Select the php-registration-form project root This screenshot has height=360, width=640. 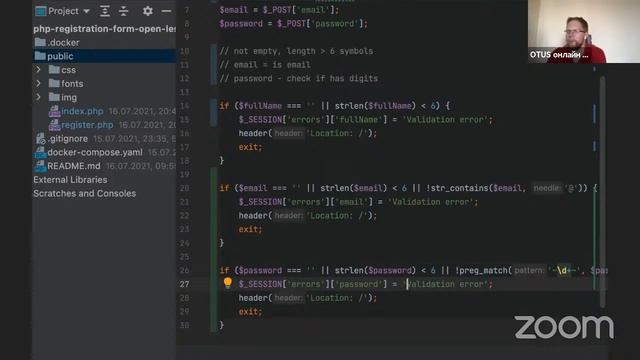point(104,29)
